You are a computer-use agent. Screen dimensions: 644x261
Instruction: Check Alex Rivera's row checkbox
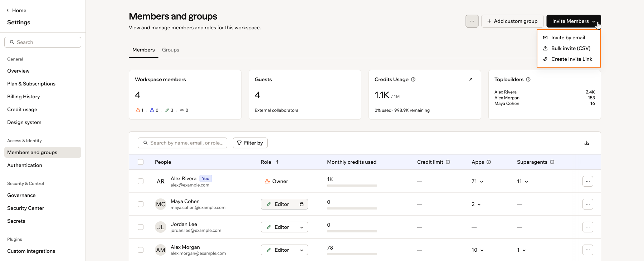(141, 181)
